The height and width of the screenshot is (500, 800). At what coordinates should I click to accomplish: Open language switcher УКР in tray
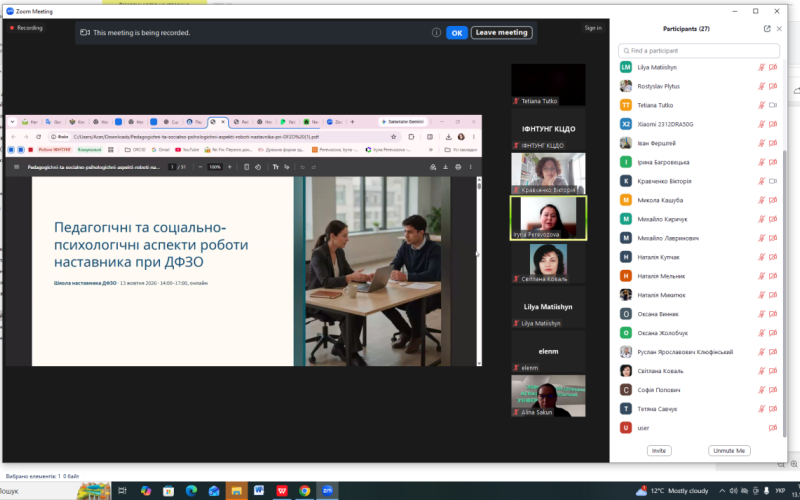780,491
